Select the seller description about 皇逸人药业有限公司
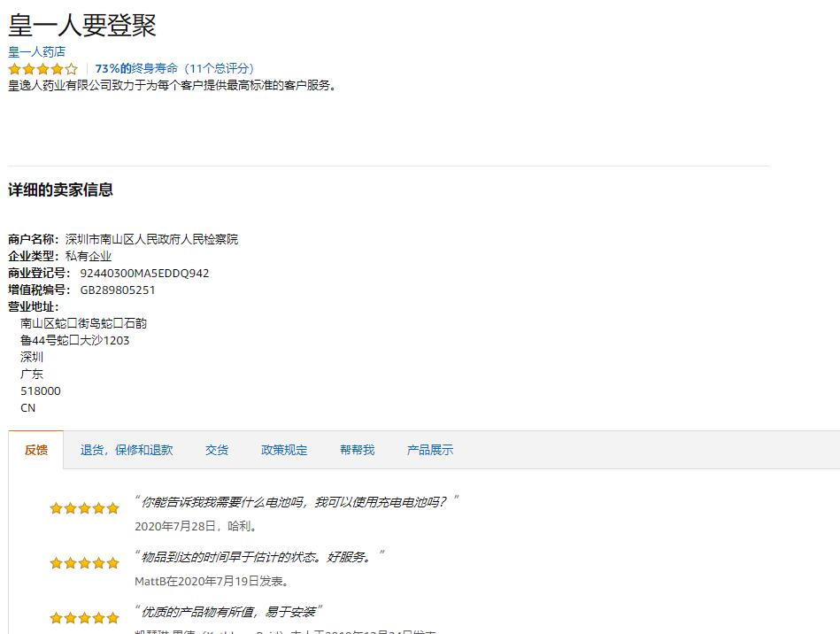 [x=173, y=86]
